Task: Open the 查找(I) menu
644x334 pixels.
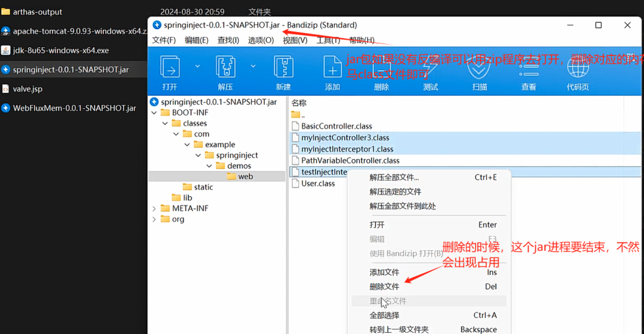Action: coord(228,40)
